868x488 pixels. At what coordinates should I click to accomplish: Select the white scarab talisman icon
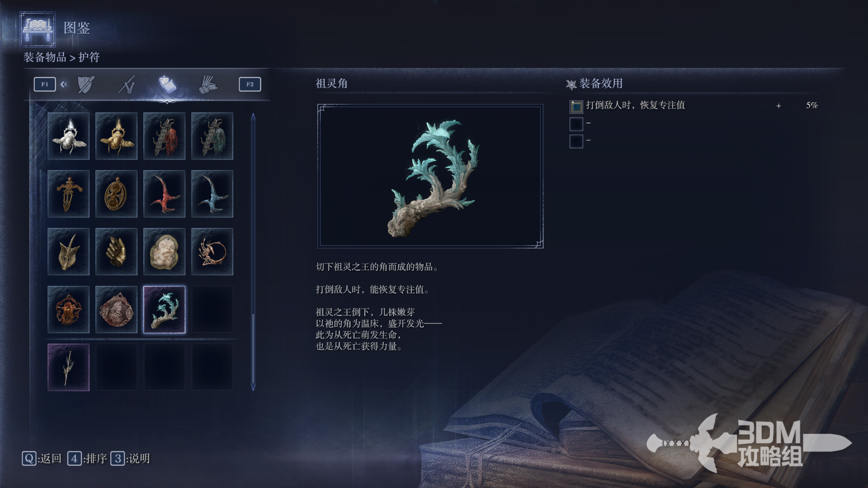[68, 136]
